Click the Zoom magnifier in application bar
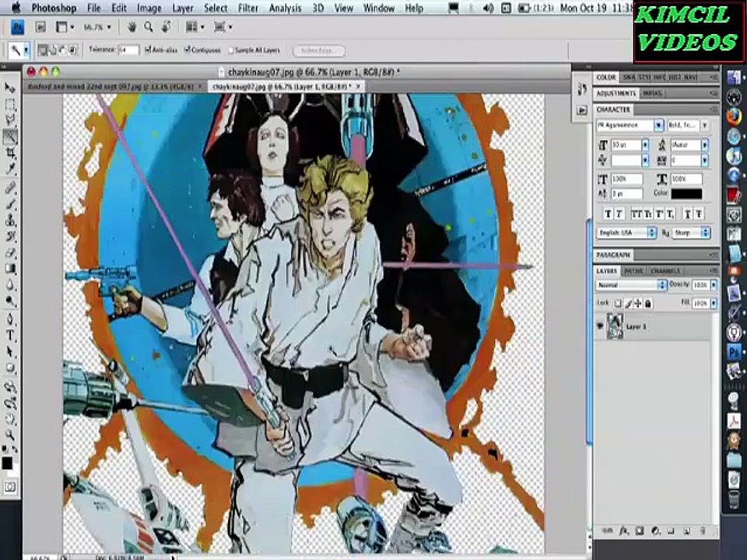This screenshot has height=560, width=747. coord(149,27)
